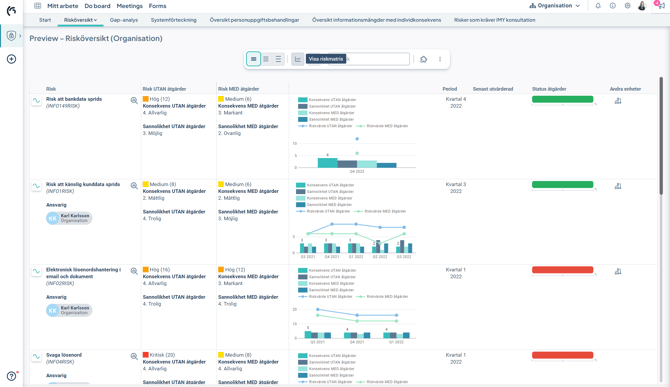Open notifications bell icon

click(598, 6)
